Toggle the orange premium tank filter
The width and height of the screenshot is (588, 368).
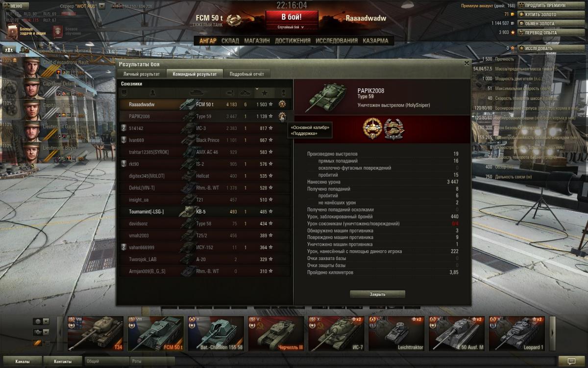coord(37,343)
